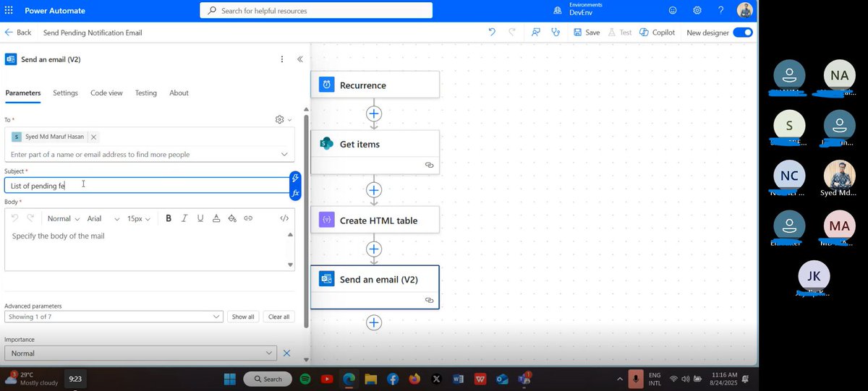Select the Create HTML table action card
This screenshot has width=868, height=391.
[375, 220]
